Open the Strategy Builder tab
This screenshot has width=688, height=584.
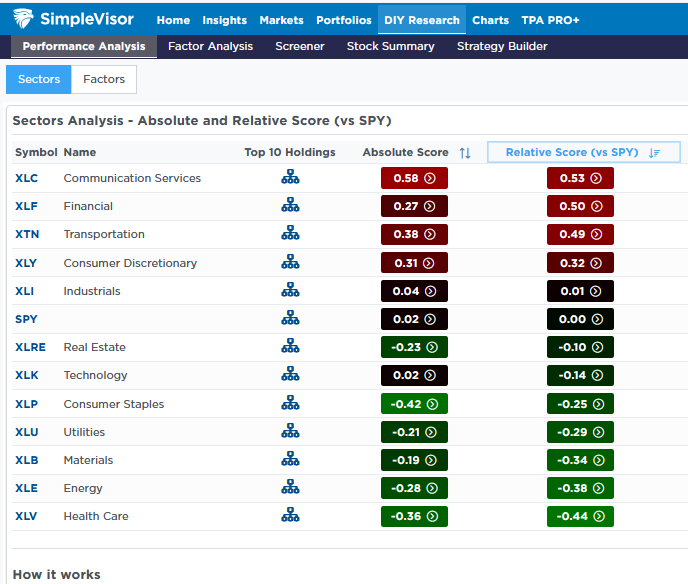click(502, 46)
